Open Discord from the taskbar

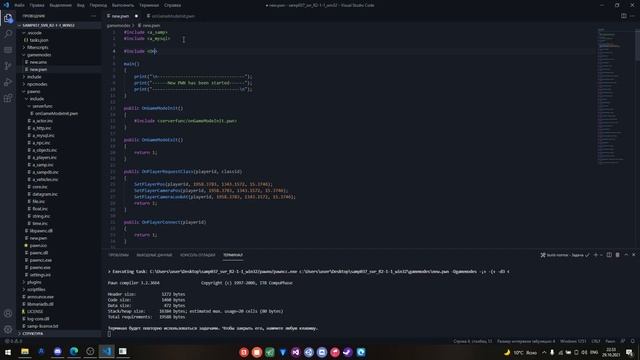tap(58, 352)
